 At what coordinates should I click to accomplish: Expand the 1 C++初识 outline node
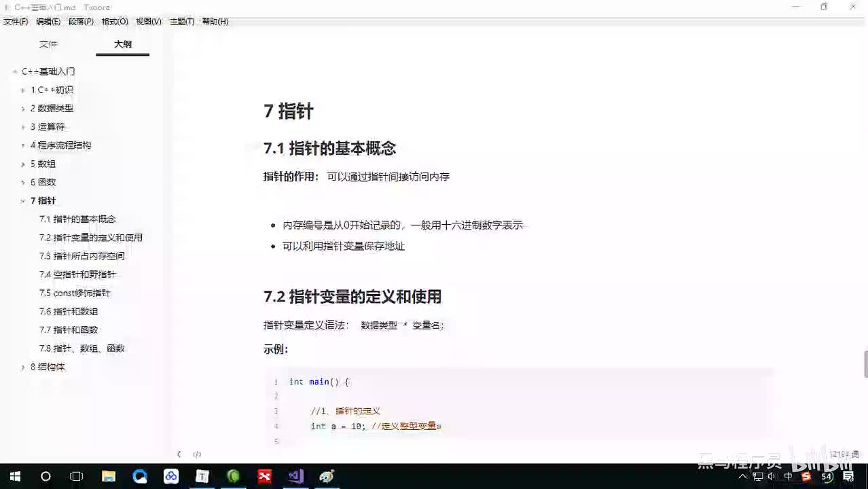click(x=23, y=90)
